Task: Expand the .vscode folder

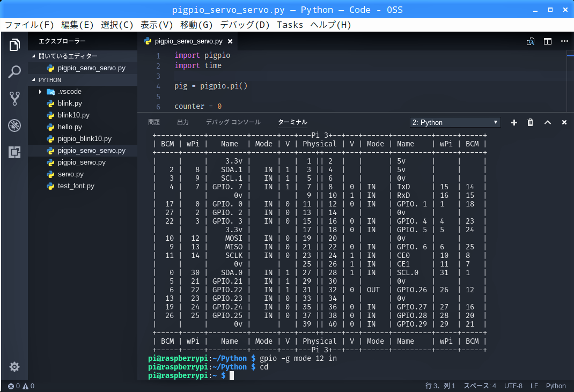Action: pos(83,92)
